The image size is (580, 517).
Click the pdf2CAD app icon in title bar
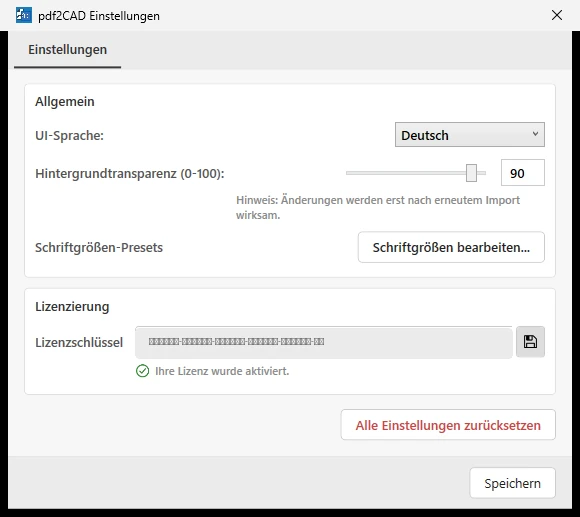pyautogui.click(x=24, y=15)
